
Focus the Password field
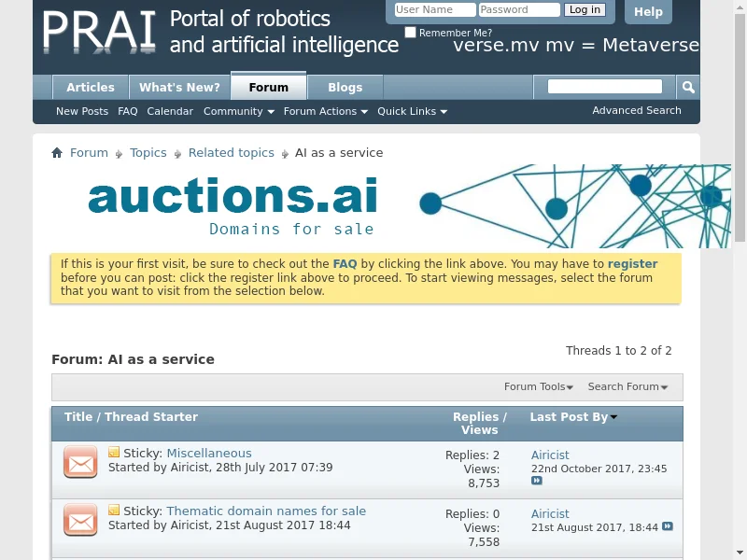519,9
